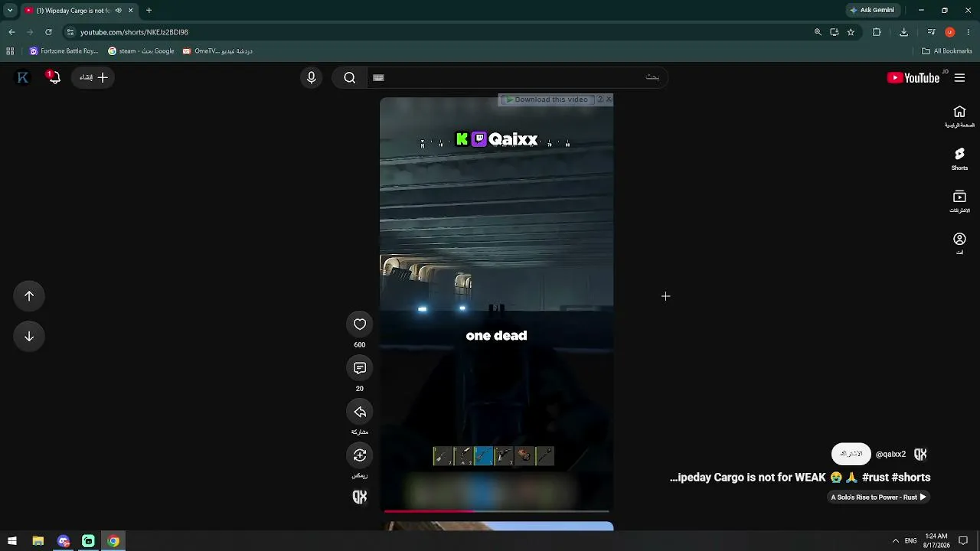Open the OmeTV bookmark

pyautogui.click(x=217, y=51)
